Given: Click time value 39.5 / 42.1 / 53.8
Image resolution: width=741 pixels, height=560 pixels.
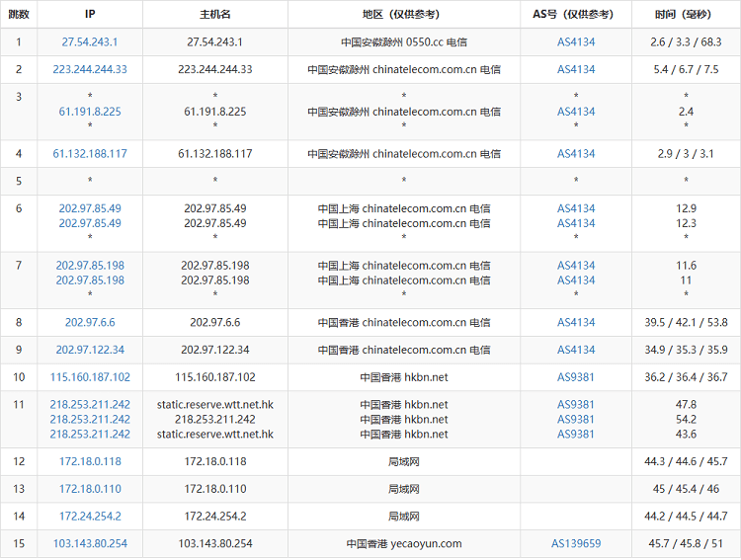Looking at the screenshot, I should coord(686,322).
